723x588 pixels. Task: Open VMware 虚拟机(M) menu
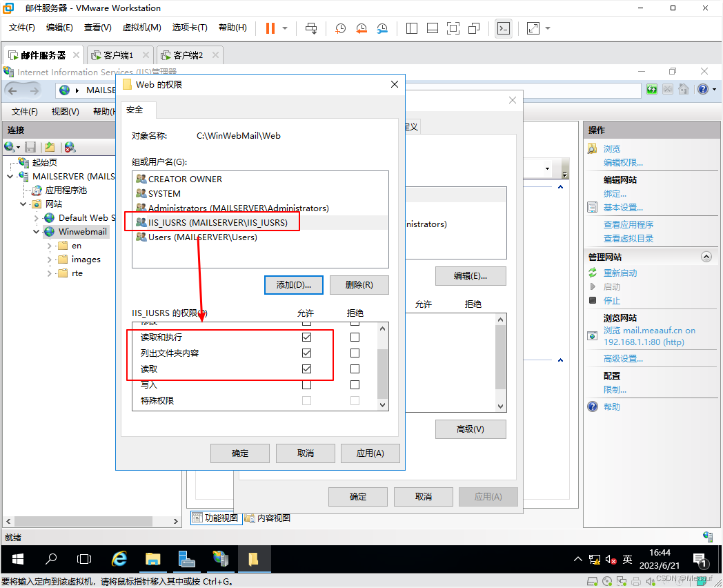pos(141,28)
